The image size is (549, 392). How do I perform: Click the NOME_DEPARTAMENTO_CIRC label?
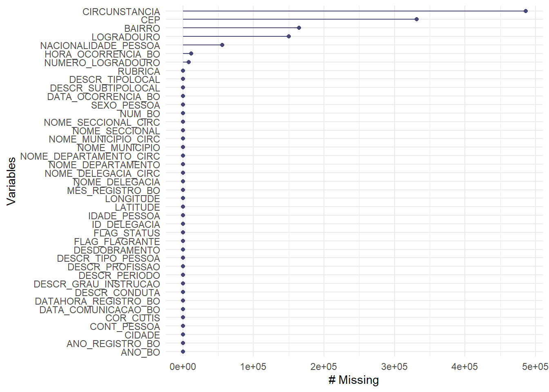coord(90,156)
